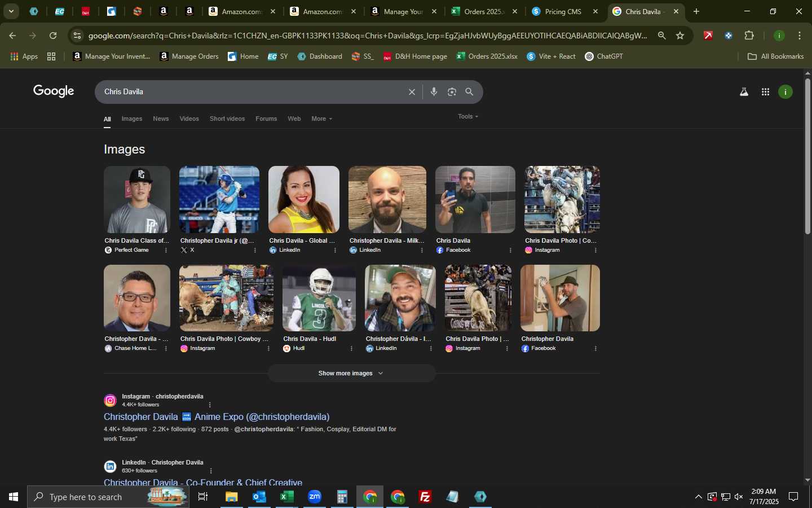Open the Chrome extensions puzzle icon
Image resolution: width=812 pixels, height=508 pixels.
pos(749,36)
